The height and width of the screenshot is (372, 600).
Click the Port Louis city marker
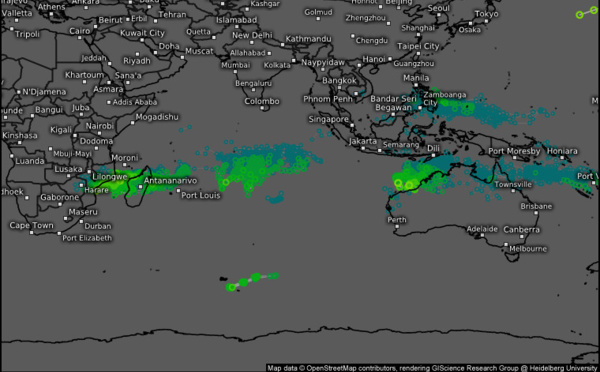tap(178, 190)
